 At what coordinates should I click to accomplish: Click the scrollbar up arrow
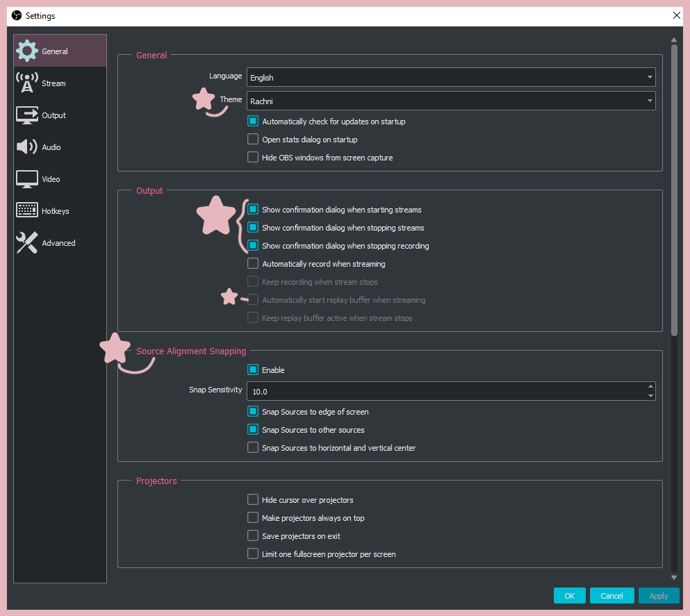pyautogui.click(x=674, y=40)
